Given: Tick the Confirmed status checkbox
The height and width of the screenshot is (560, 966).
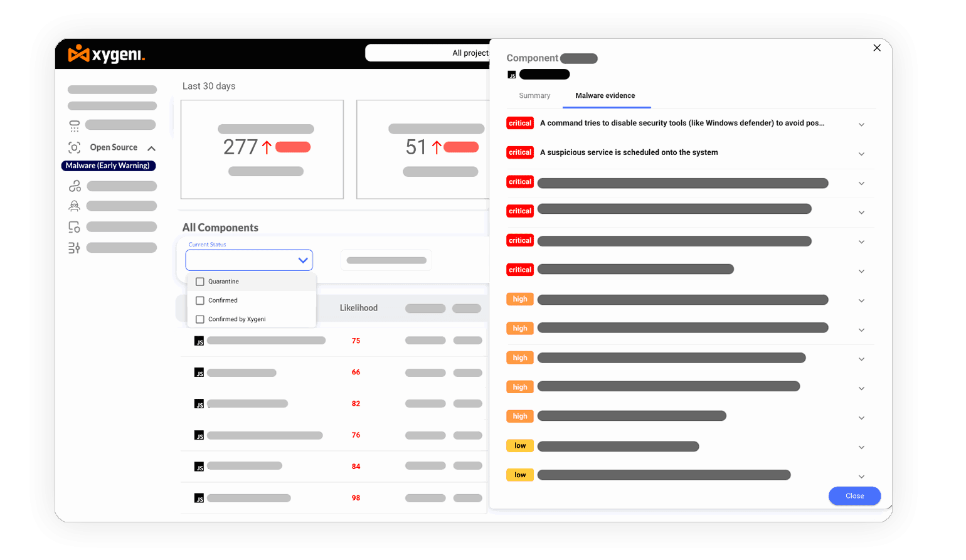Looking at the screenshot, I should pyautogui.click(x=200, y=300).
